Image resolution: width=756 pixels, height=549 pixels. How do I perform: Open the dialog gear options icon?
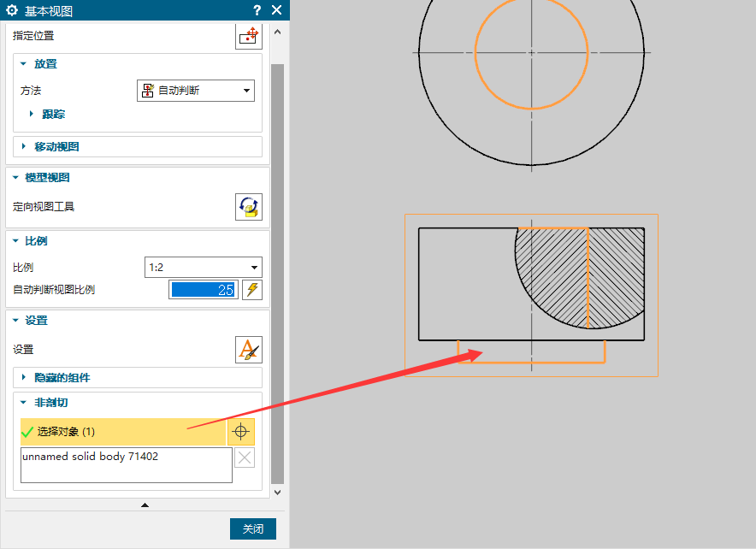click(12, 10)
